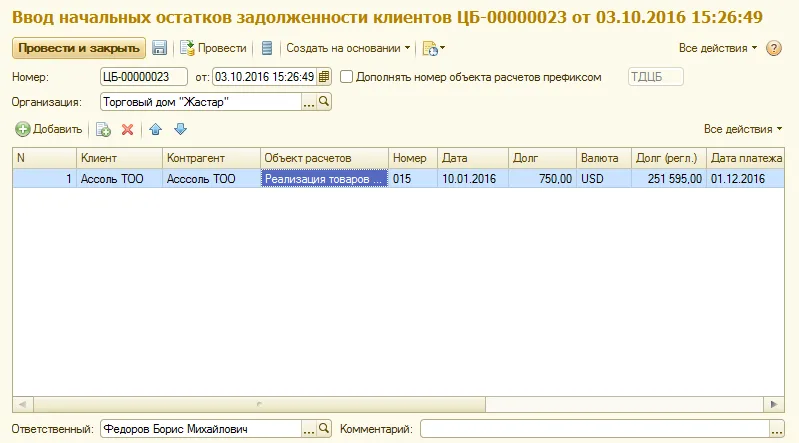This screenshot has width=799, height=443.
Task: Click the Дата платежа column header
Action: pyautogui.click(x=745, y=158)
